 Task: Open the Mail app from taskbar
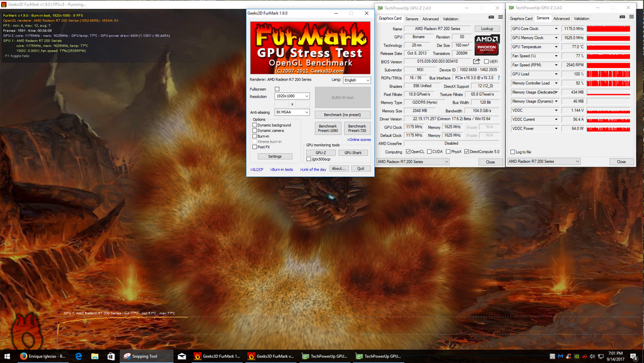point(182,356)
